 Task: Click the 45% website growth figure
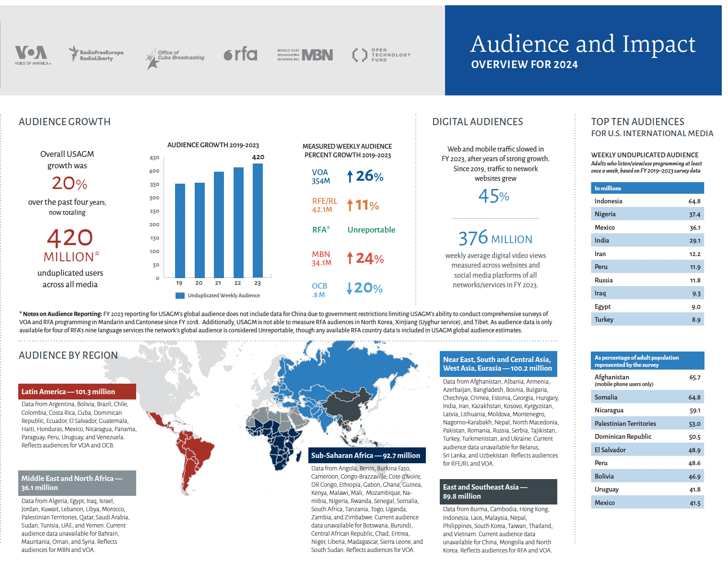(494, 196)
